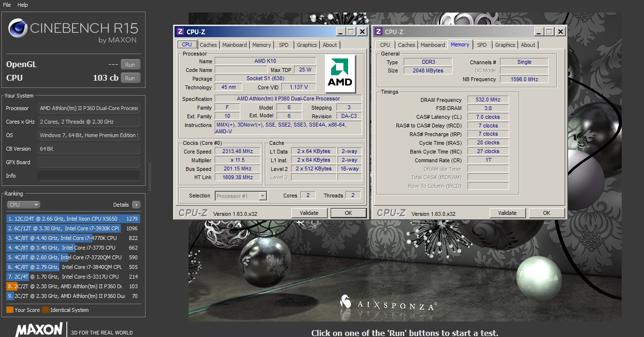Image resolution: width=644 pixels, height=337 pixels.
Task: Switch to About tab in left CPU-Z
Action: click(330, 45)
